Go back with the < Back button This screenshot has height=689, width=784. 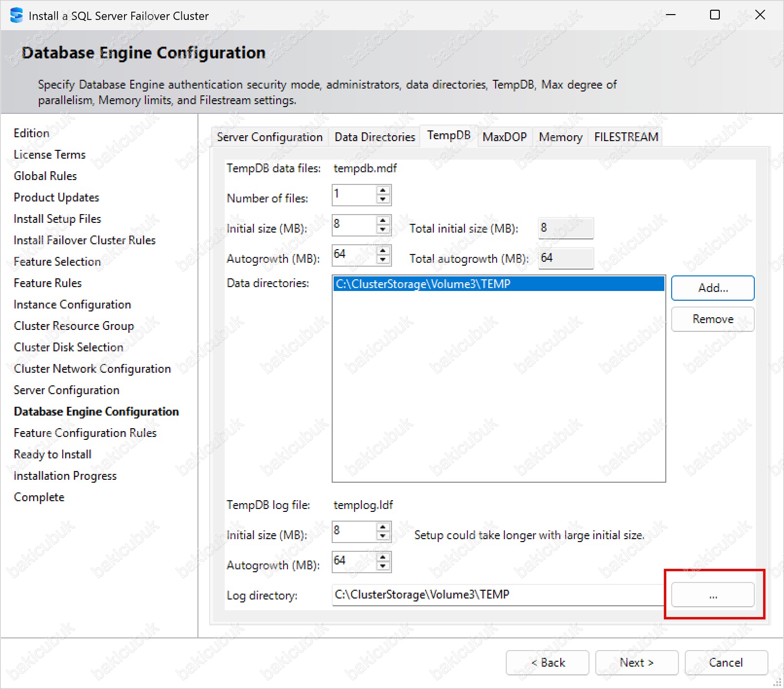point(547,663)
